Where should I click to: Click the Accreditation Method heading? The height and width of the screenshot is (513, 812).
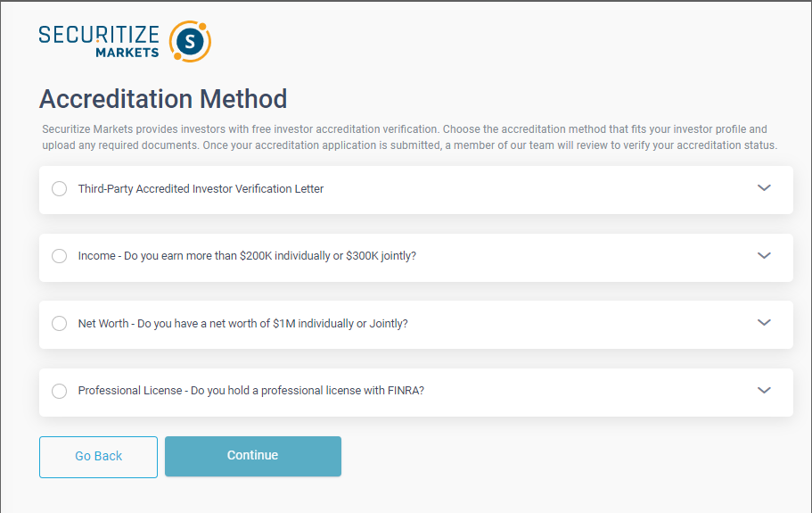pyautogui.click(x=163, y=99)
